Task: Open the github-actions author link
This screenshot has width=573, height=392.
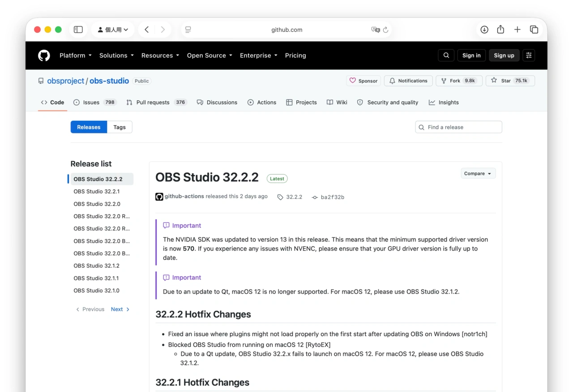Action: coord(184,196)
